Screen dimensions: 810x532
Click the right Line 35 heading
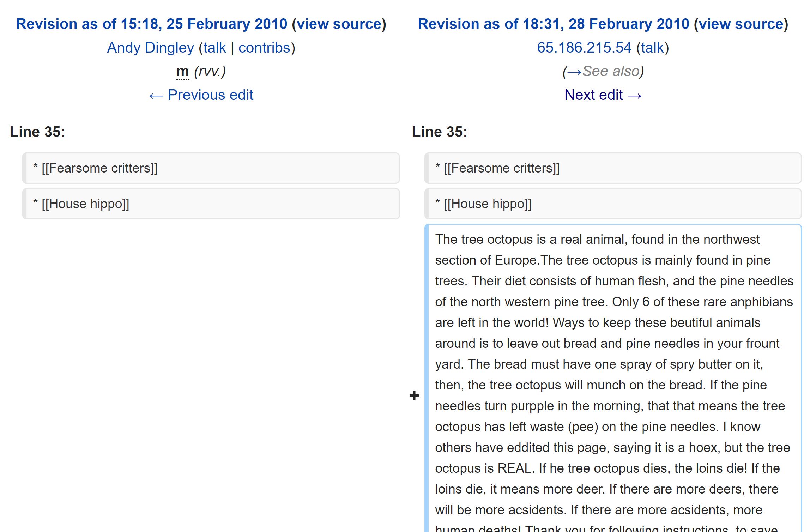[x=440, y=132]
